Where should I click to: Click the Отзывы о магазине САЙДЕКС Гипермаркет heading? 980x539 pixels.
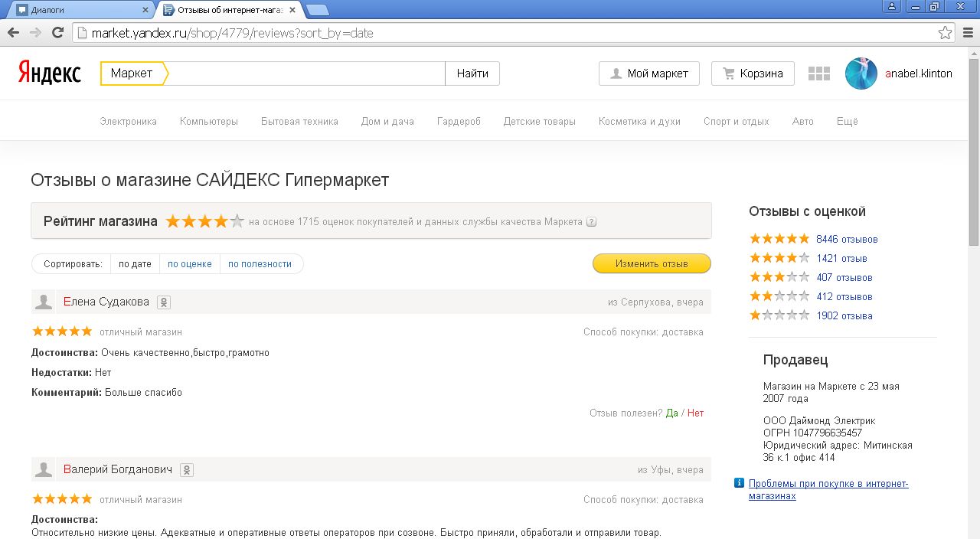pyautogui.click(x=210, y=180)
